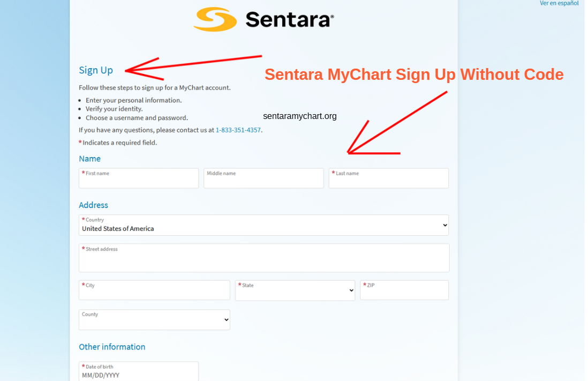Viewport: 588px width, 381px height.
Task: Call support number 1-833-351-4357 link
Action: click(x=238, y=130)
